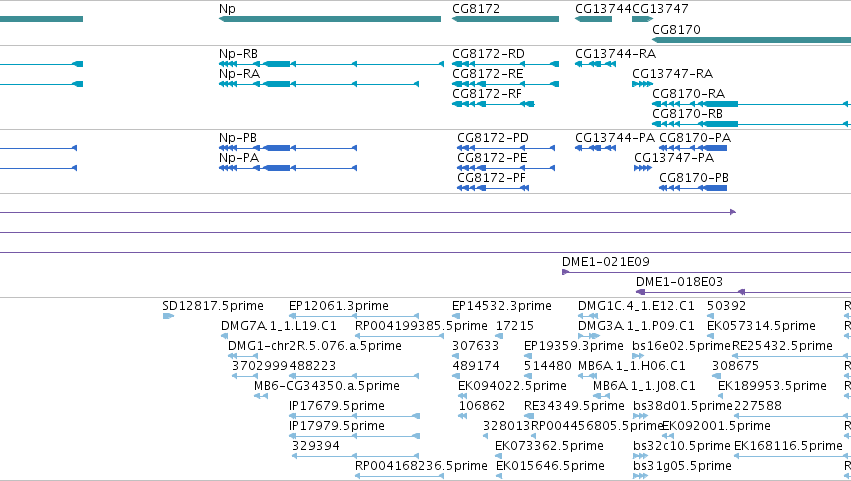The width and height of the screenshot is (851, 481).
Task: Select the DMG3A.1_1.P09.C1 label
Action: [x=636, y=326]
